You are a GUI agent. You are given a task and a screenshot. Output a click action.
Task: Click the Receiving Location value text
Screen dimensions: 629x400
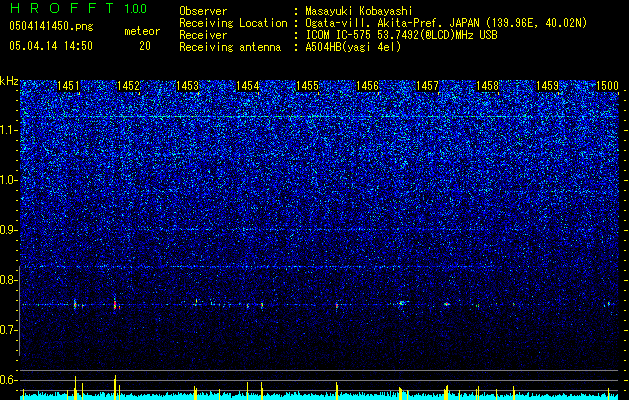click(x=446, y=23)
